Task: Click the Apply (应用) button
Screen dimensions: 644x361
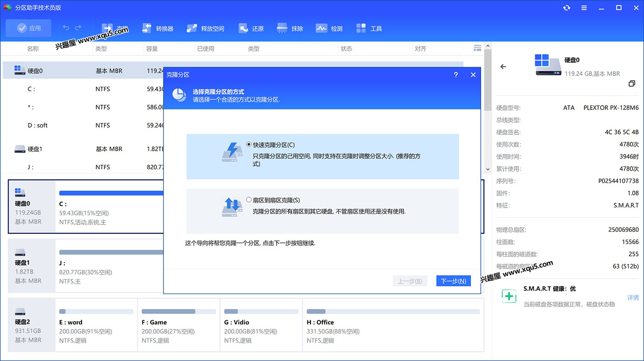Action: point(28,28)
